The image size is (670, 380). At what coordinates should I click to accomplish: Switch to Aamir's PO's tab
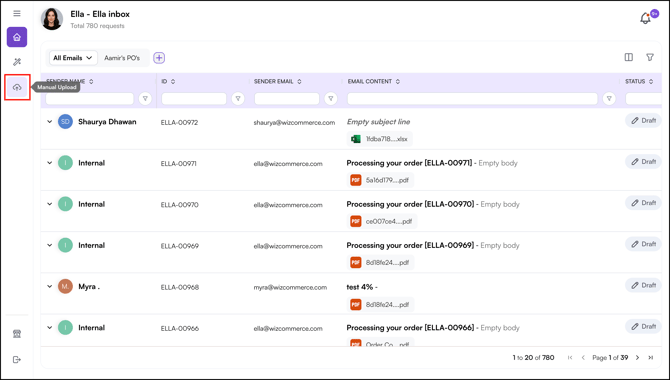point(122,58)
